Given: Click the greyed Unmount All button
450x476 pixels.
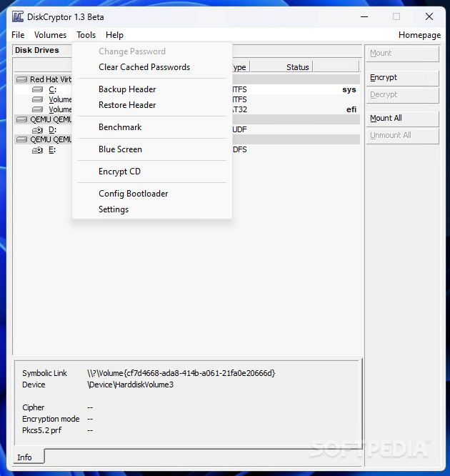Looking at the screenshot, I should [402, 136].
